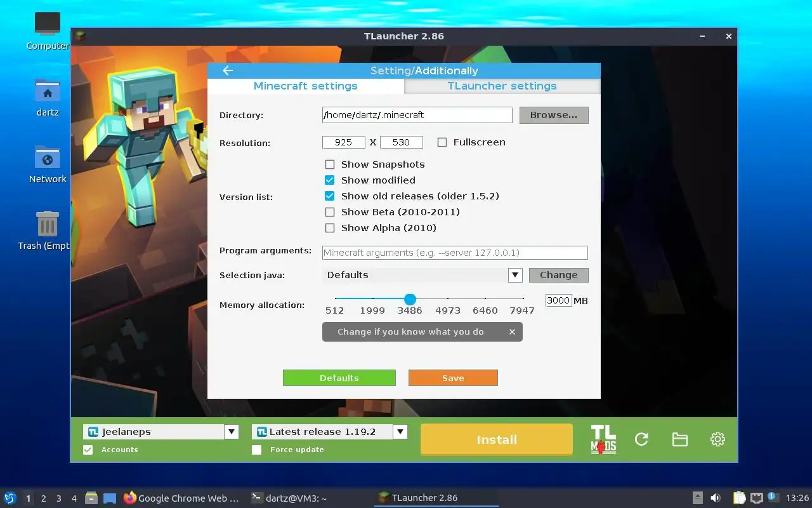
Task: Click the update notifier tray icon
Action: coord(773,497)
